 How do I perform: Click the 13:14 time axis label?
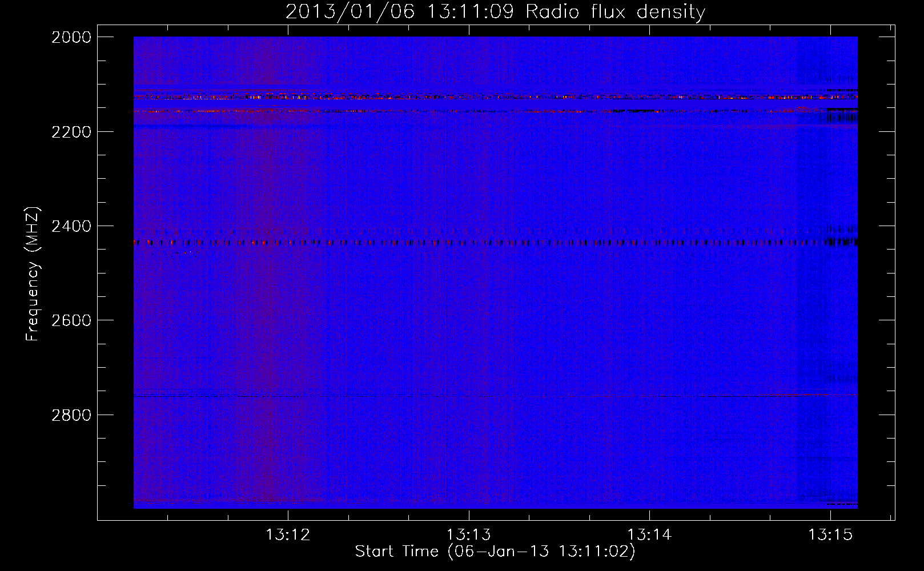[x=649, y=534]
